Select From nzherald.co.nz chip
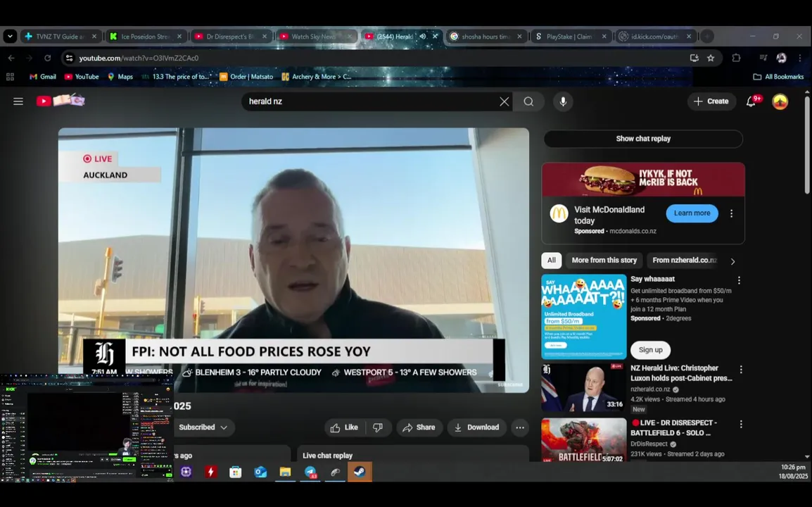The height and width of the screenshot is (507, 812). point(685,261)
